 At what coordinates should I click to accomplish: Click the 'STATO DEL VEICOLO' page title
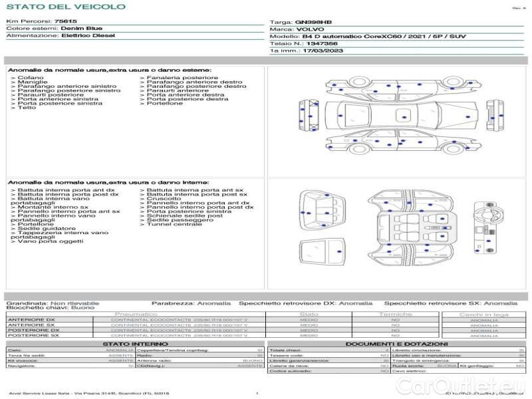(x=66, y=7)
